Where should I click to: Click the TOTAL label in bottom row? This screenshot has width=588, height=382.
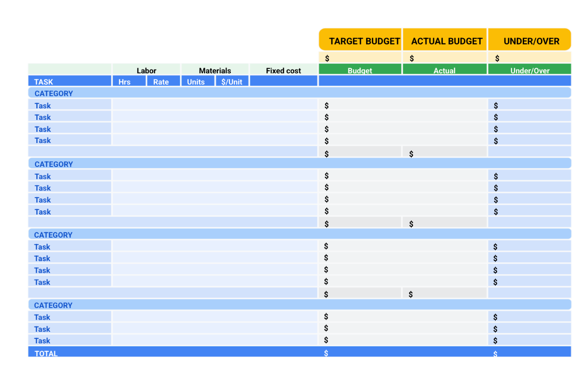pos(46,353)
